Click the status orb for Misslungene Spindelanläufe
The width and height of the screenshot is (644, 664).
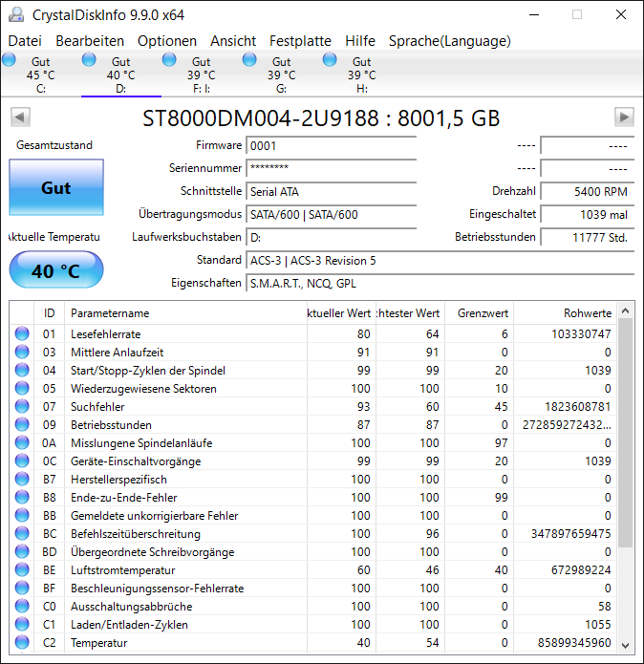[22, 443]
